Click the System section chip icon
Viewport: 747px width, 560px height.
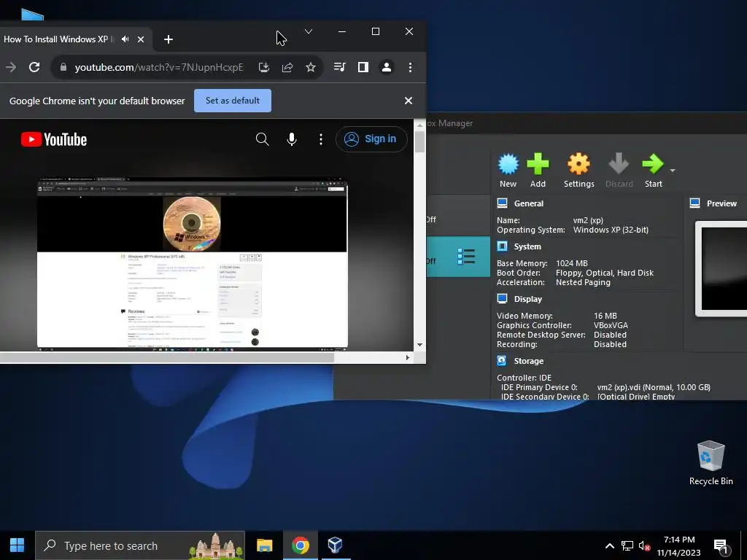click(502, 246)
